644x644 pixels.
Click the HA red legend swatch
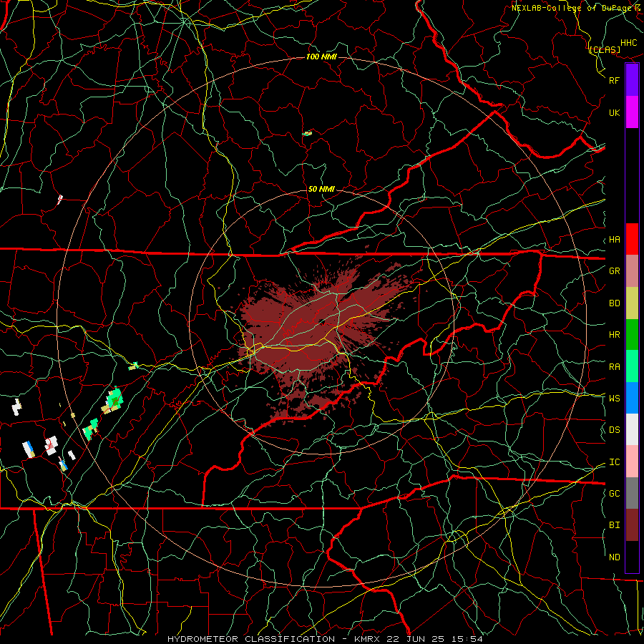[632, 239]
